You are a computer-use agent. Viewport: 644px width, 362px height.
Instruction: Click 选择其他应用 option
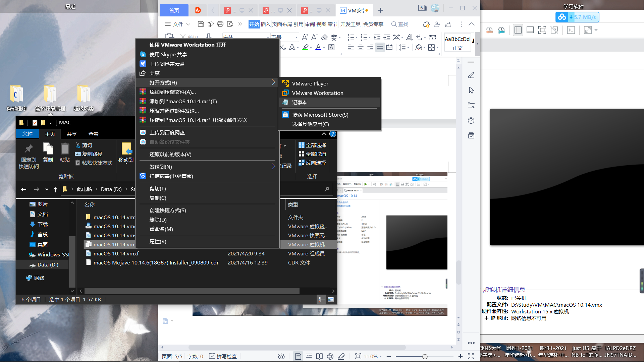tap(310, 124)
